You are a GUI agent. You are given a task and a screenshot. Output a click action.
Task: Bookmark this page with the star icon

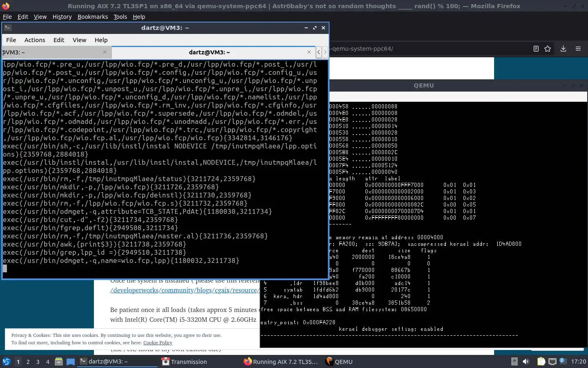548,49
